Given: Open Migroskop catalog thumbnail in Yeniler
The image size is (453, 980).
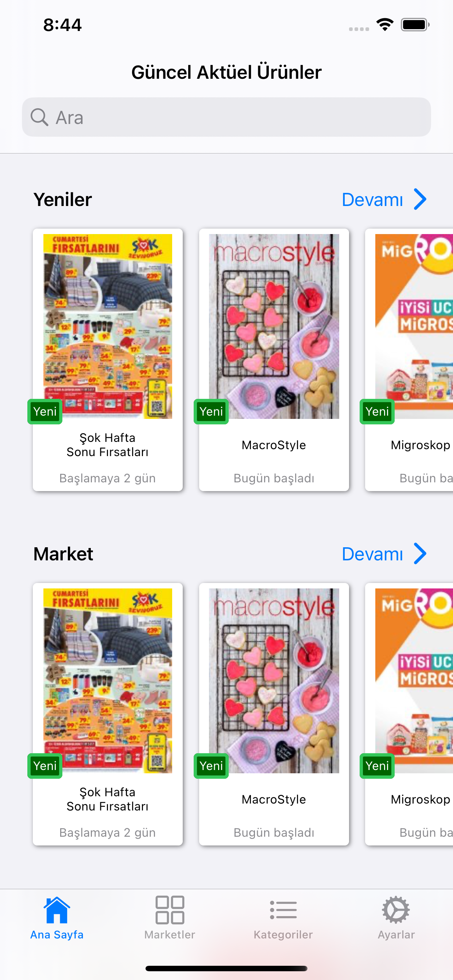Looking at the screenshot, I should coord(414,326).
